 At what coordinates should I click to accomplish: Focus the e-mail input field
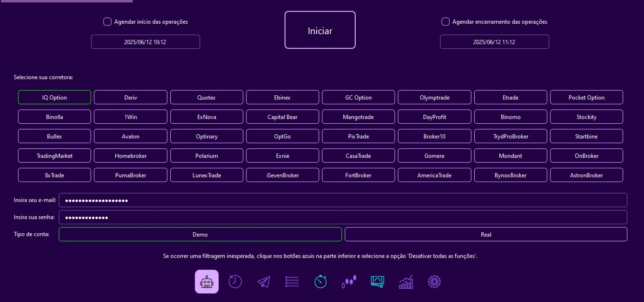(x=343, y=200)
